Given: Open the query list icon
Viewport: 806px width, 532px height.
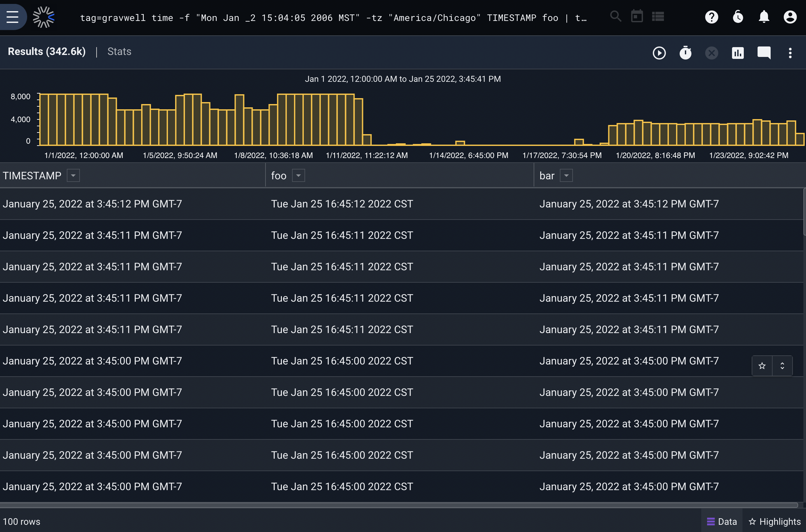Looking at the screenshot, I should coord(658,16).
